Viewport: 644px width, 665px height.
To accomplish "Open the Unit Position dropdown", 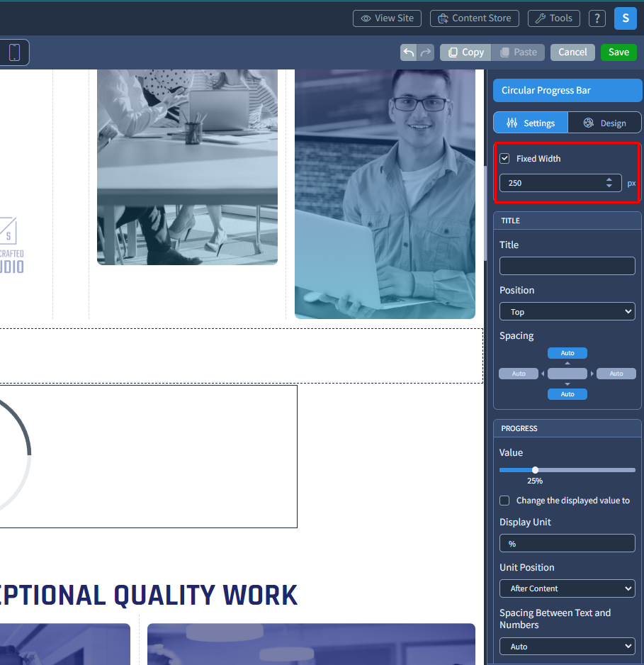I will tap(567, 588).
